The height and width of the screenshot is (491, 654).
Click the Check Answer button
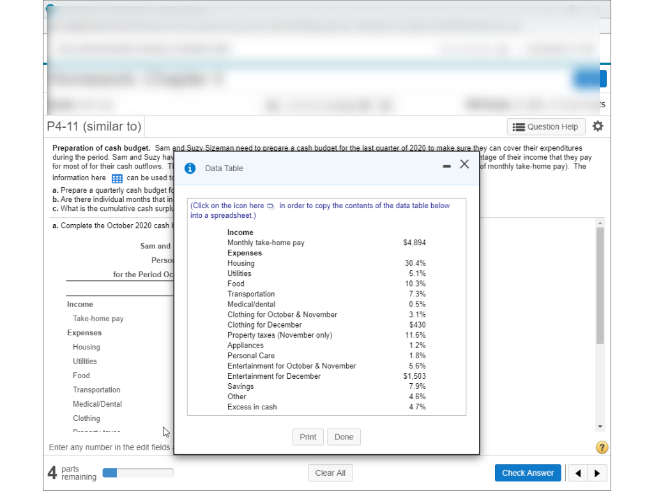[x=528, y=473]
